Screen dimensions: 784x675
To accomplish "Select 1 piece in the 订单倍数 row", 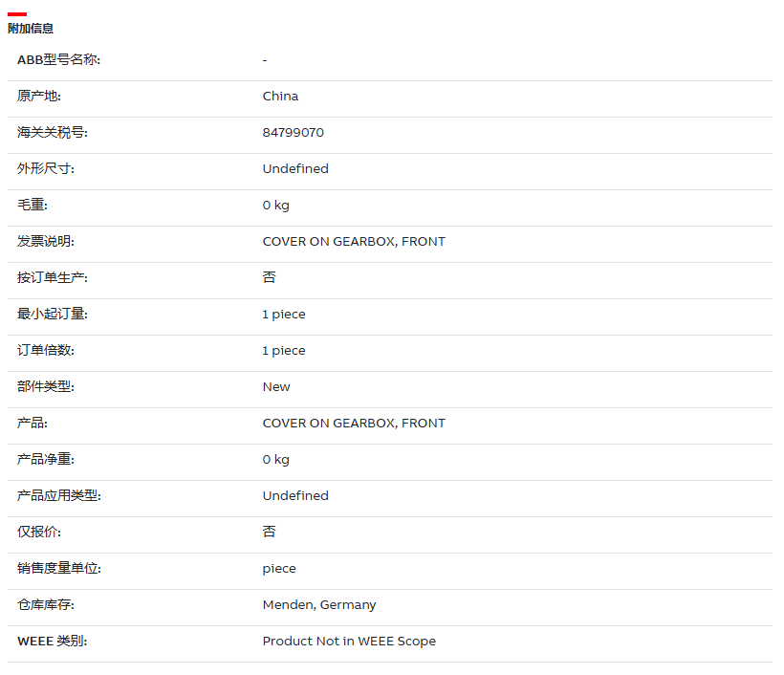I will (x=284, y=351).
